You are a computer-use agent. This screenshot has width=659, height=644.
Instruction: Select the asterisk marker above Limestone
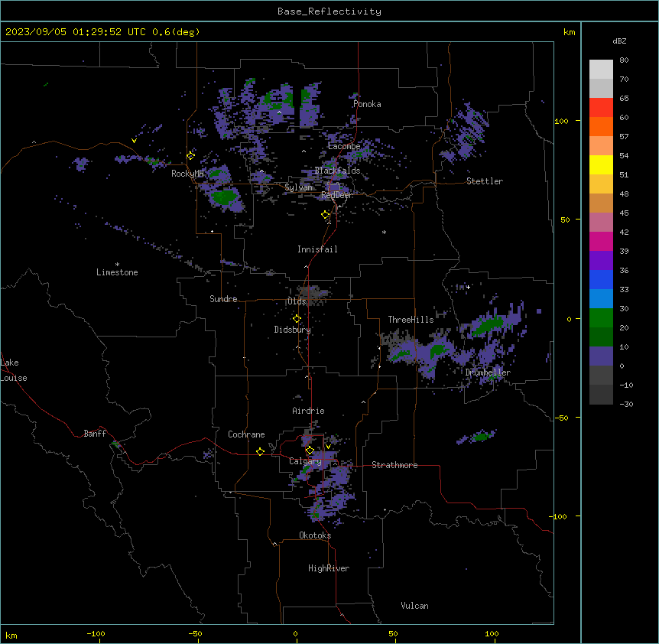[117, 265]
